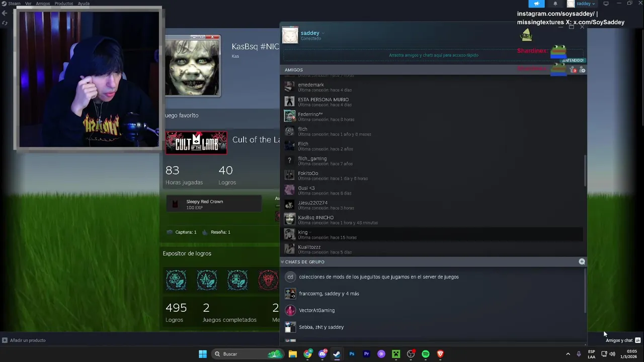Image resolution: width=644 pixels, height=362 pixels.
Task: Click the pending friend requests icon
Action: tap(573, 70)
